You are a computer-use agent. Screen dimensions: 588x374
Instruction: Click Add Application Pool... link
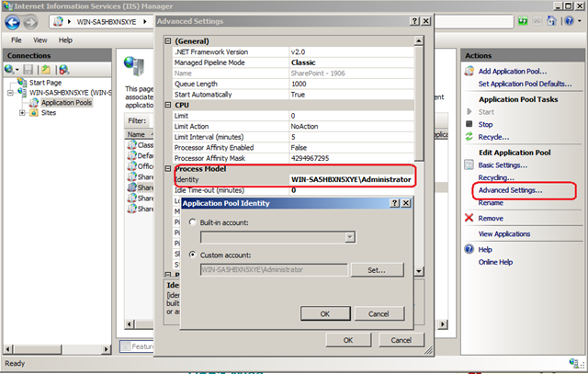point(513,72)
